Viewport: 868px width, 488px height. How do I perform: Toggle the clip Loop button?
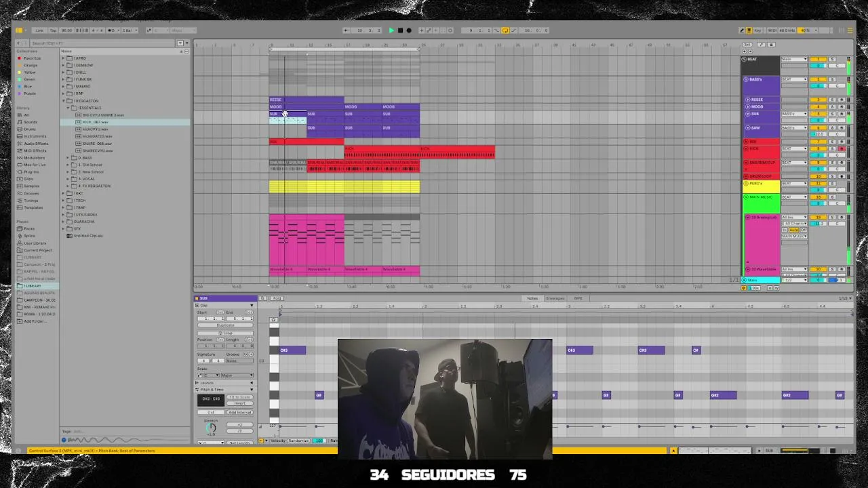[x=225, y=333]
